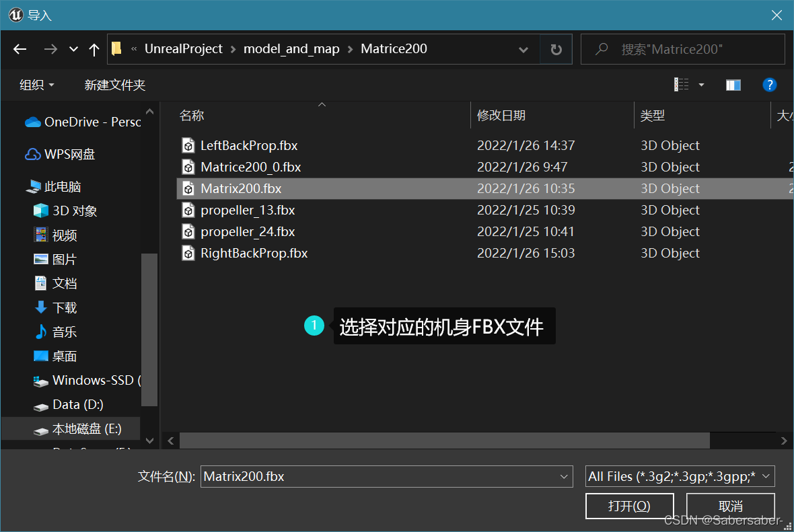Select LeftBackProp.fbx file
This screenshot has height=532, width=794.
click(x=249, y=145)
